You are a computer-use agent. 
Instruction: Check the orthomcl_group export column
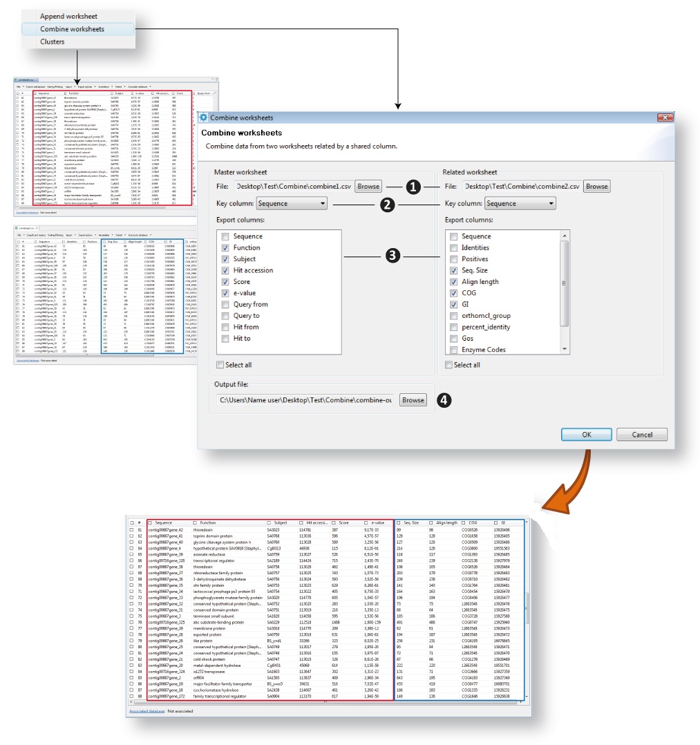tap(453, 316)
